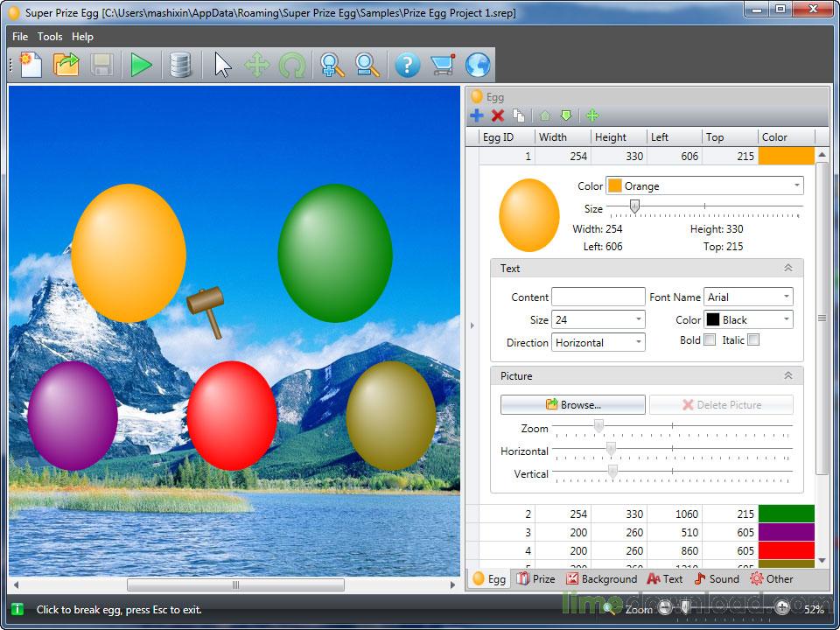Click the Browse... picture button
The image size is (840, 630).
coord(573,405)
